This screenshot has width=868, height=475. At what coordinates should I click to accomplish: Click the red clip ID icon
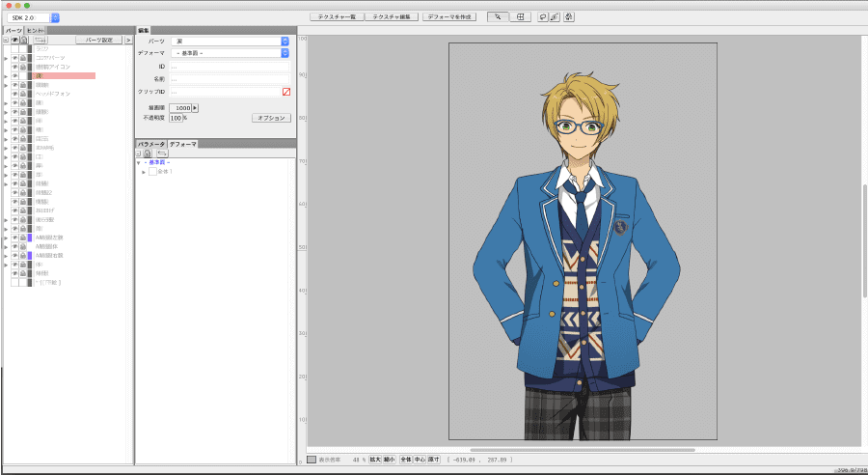coord(286,92)
